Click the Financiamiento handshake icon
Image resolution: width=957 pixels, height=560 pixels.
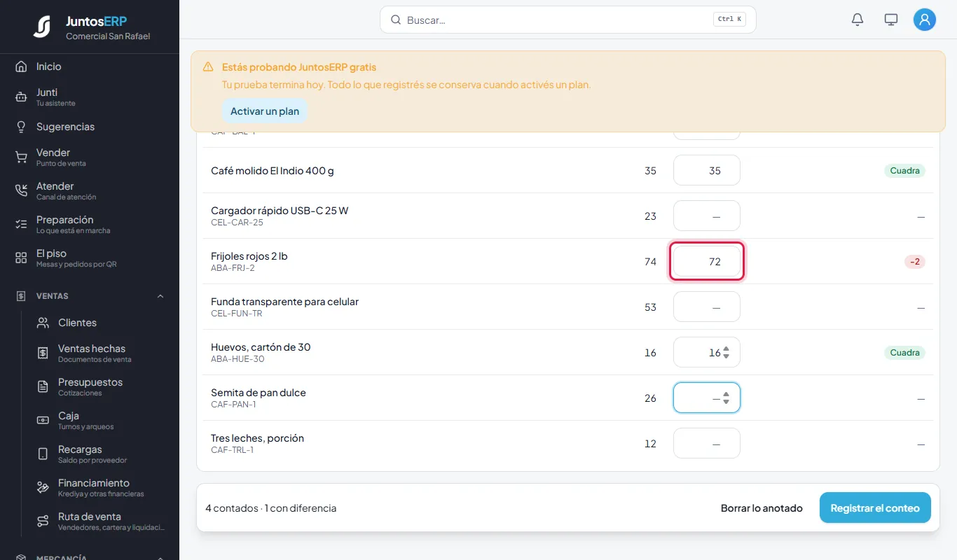click(x=43, y=488)
